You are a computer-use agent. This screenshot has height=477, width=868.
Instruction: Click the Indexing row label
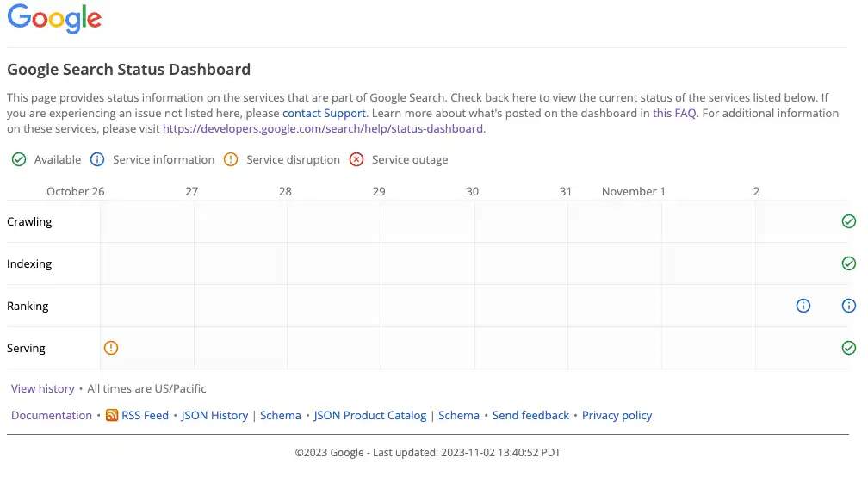tap(29, 264)
